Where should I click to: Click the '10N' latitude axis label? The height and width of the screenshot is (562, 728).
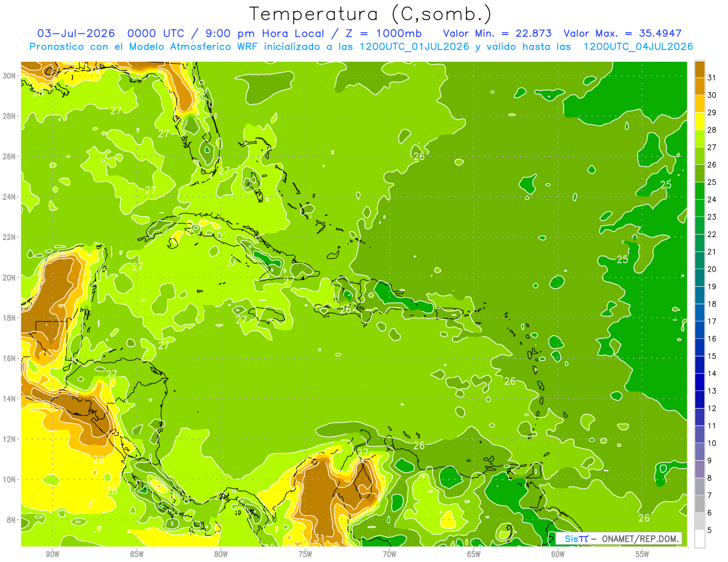(x=10, y=479)
